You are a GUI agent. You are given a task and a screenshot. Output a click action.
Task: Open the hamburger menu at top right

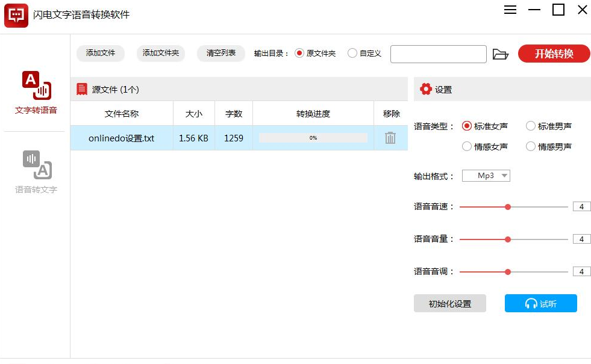click(x=510, y=10)
